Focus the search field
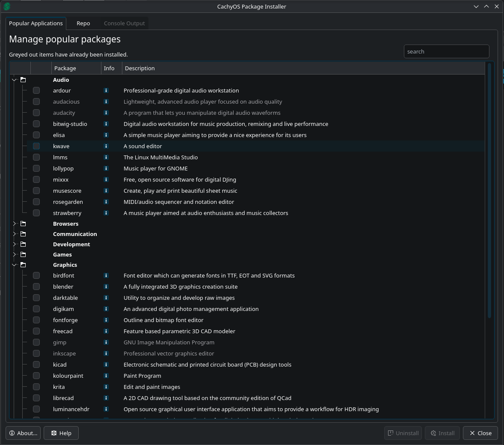This screenshot has width=504, height=445. [x=447, y=51]
